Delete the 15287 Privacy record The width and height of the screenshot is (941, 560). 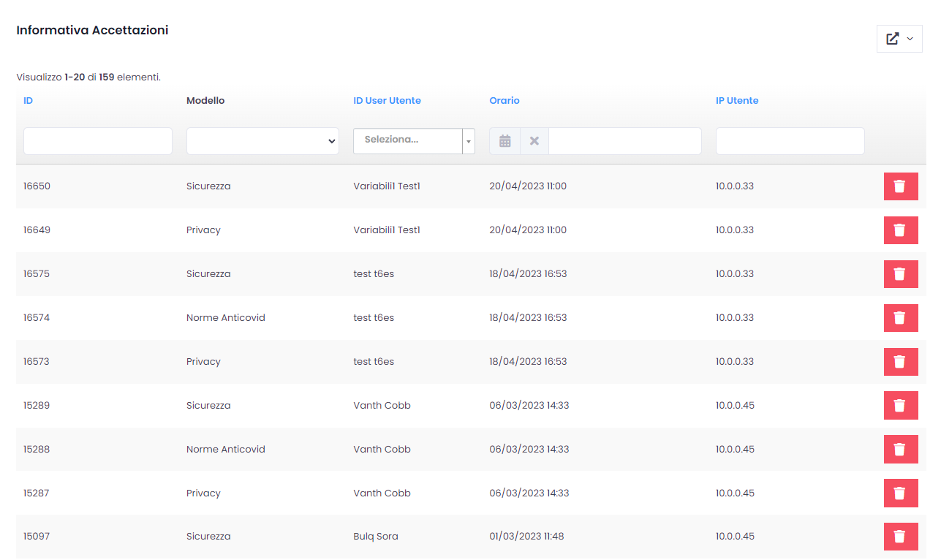[x=900, y=493]
